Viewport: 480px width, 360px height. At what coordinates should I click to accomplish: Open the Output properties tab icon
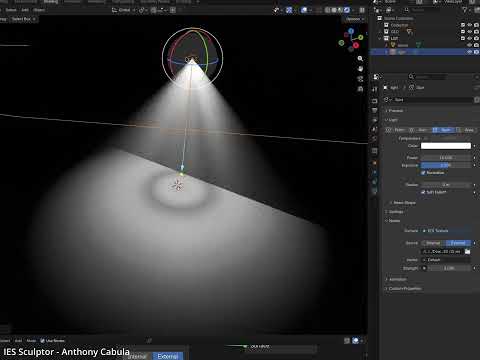[x=375, y=110]
